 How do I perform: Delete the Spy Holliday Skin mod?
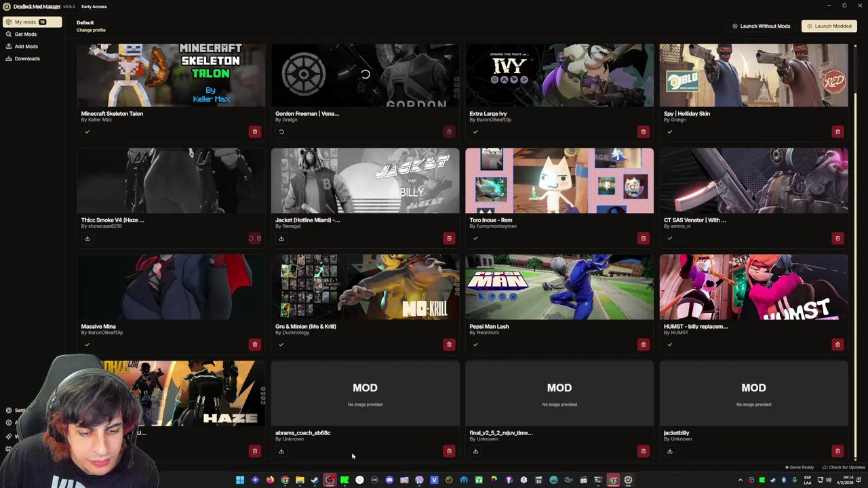tap(837, 131)
